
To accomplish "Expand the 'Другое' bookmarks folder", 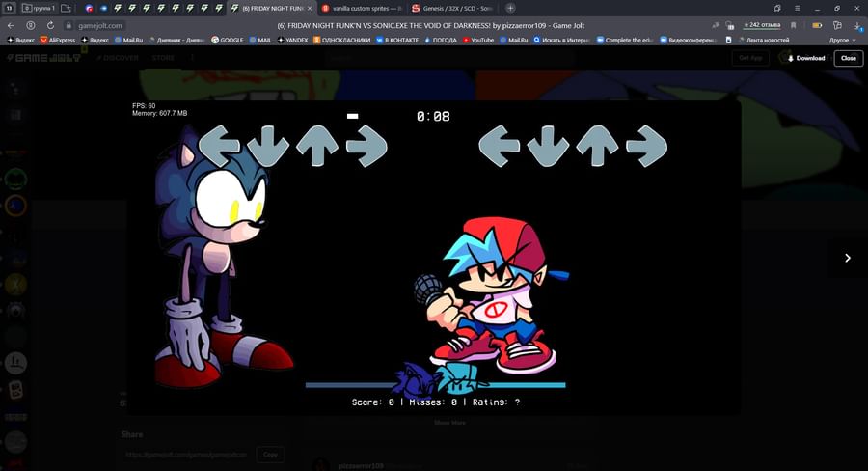I will (842, 40).
